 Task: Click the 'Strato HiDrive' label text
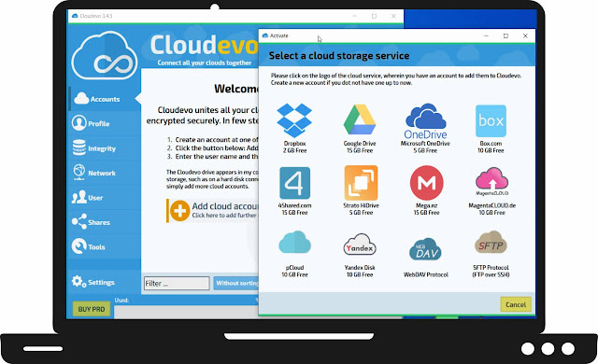361,205
